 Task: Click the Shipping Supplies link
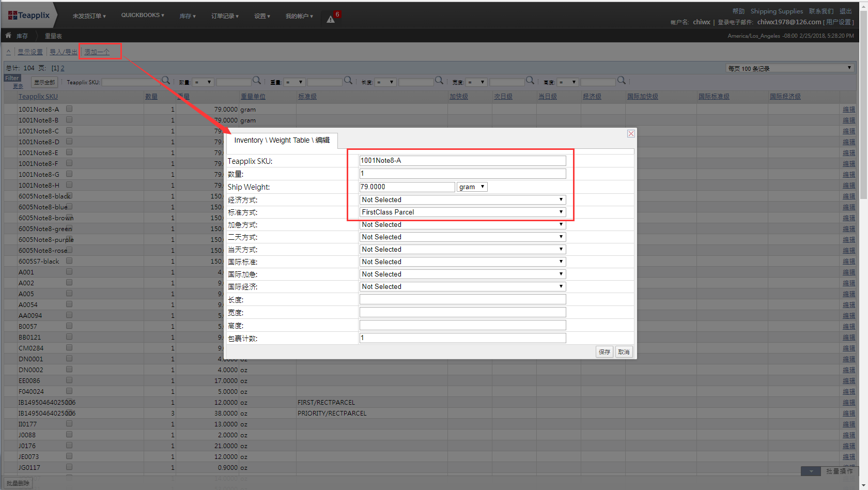[x=777, y=11]
